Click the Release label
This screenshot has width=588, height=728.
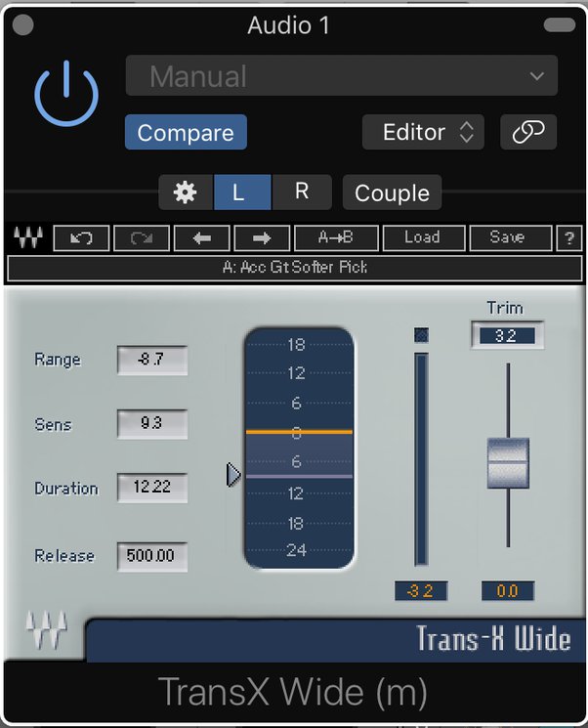64,556
